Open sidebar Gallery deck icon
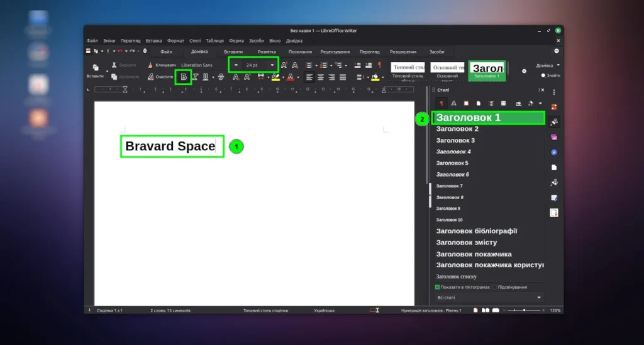 pos(554,137)
